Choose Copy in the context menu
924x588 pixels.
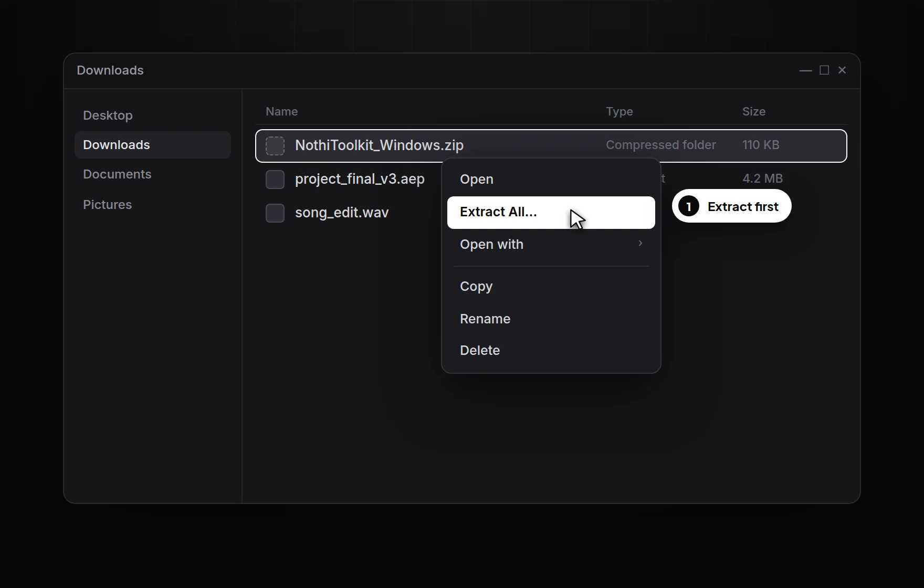pyautogui.click(x=551, y=286)
